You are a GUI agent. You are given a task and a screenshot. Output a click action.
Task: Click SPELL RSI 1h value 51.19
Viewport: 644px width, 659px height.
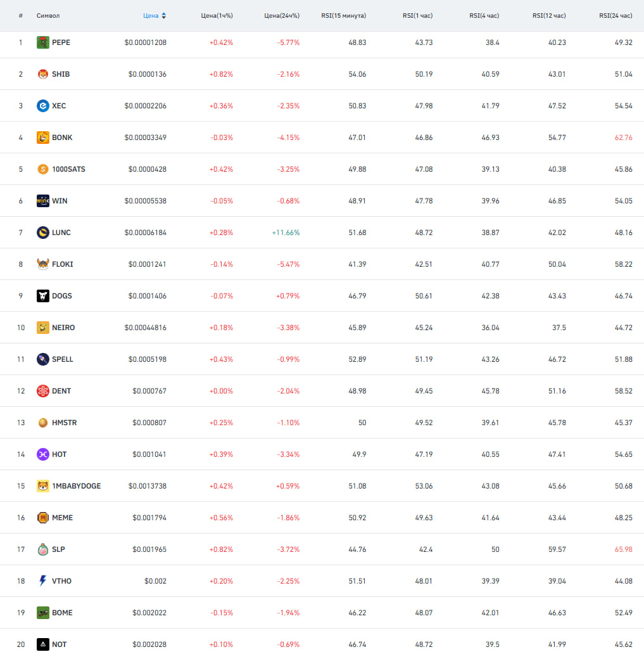coord(424,359)
